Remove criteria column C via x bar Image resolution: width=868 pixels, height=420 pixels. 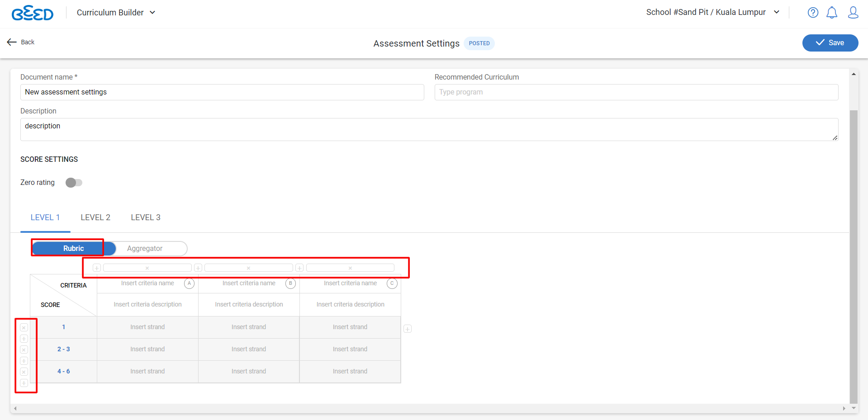350,268
